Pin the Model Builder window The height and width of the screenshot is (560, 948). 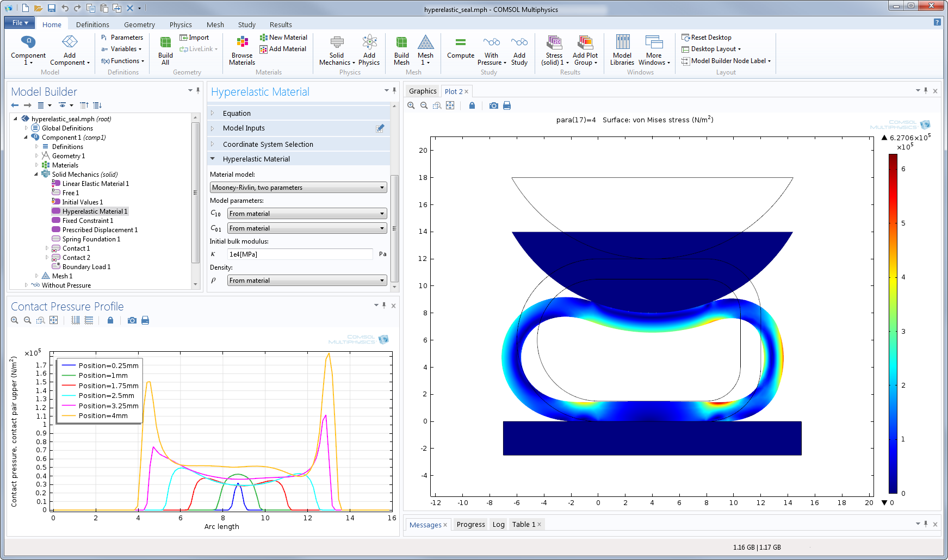pos(198,90)
